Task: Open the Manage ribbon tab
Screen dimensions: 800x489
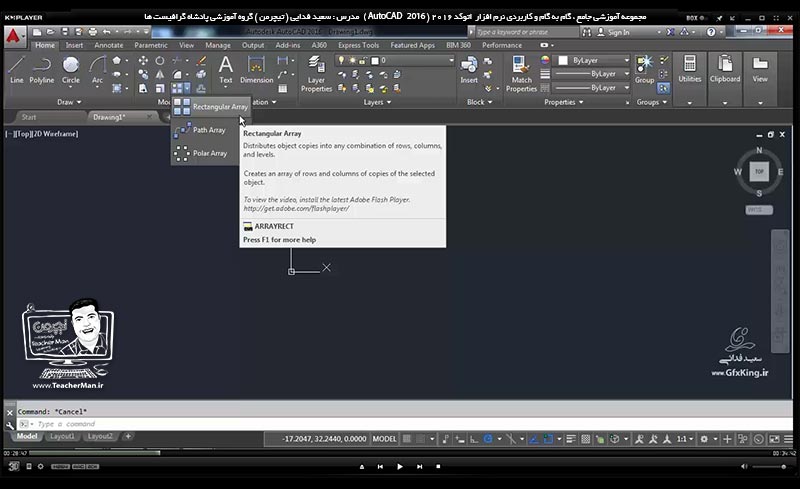Action: 218,45
